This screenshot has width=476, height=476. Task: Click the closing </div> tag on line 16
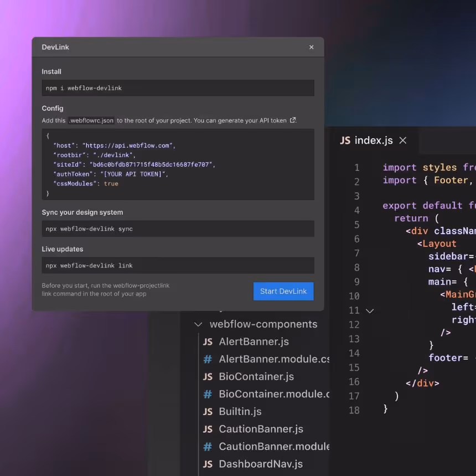(422, 384)
